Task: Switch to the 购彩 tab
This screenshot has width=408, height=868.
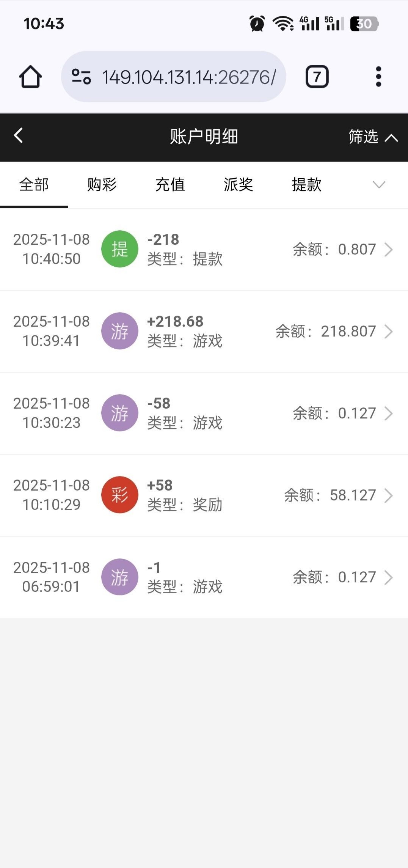Action: (102, 185)
